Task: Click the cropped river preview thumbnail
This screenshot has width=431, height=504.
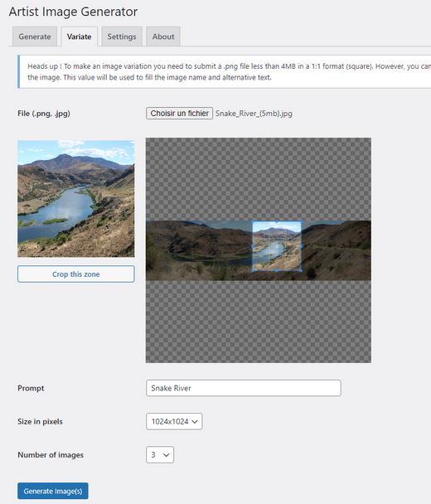Action: point(76,199)
